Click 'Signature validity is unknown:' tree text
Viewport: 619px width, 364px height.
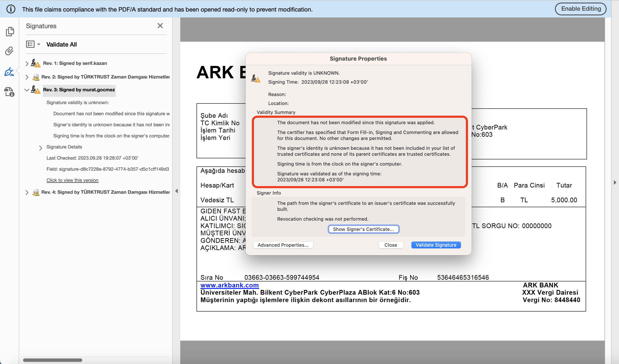coord(78,102)
